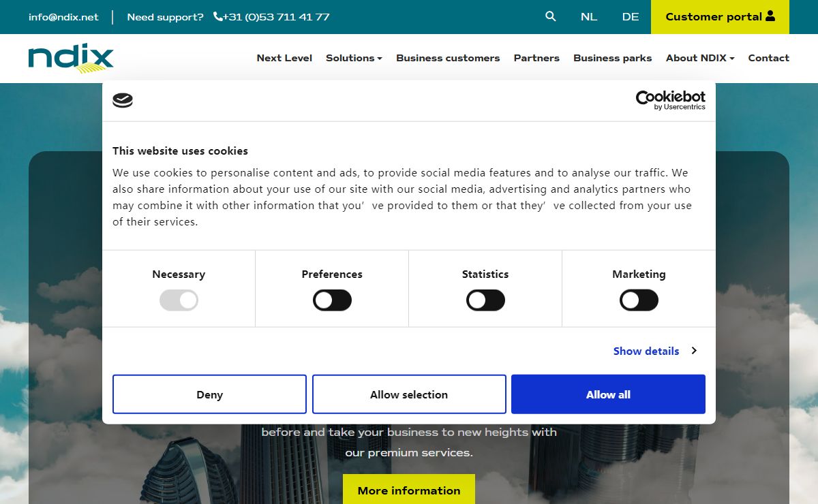This screenshot has height=504, width=818.
Task: Click the Cookiebot round logo icon
Action: click(x=123, y=101)
